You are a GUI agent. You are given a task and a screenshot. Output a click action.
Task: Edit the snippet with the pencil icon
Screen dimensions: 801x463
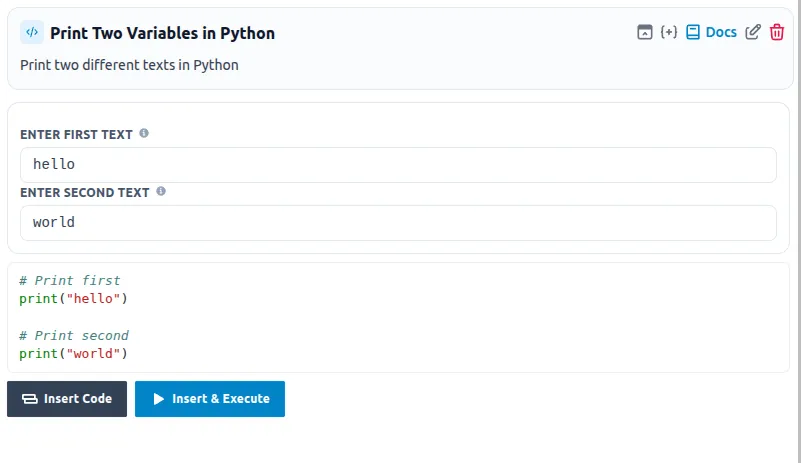[x=753, y=32]
